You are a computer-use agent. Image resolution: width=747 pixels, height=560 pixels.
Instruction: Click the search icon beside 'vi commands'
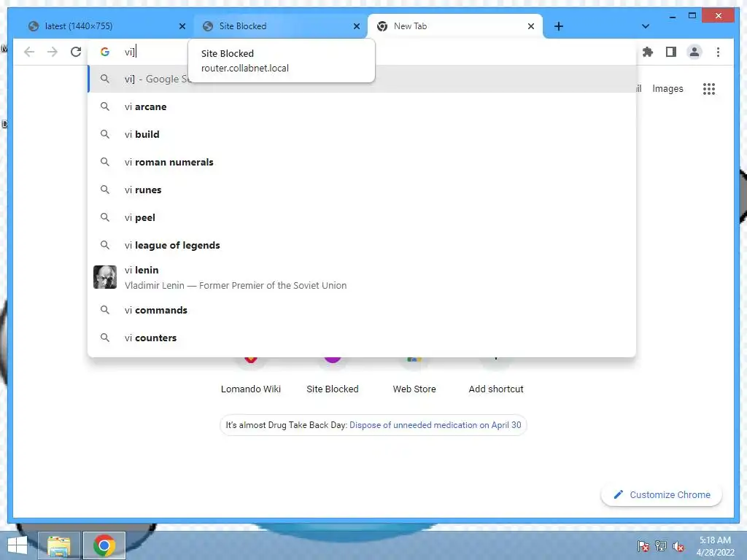(x=105, y=310)
